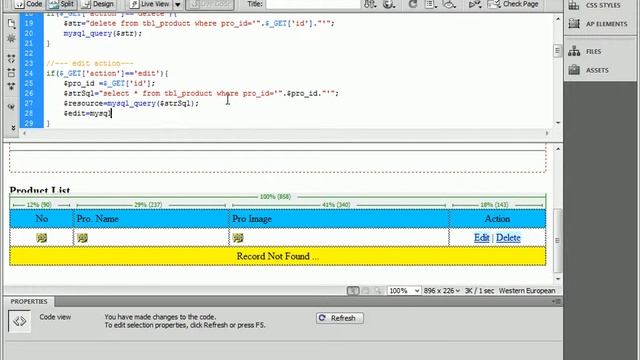The width and height of the screenshot is (640, 360).
Task: Click design view scroll down arrow
Action: [558, 279]
